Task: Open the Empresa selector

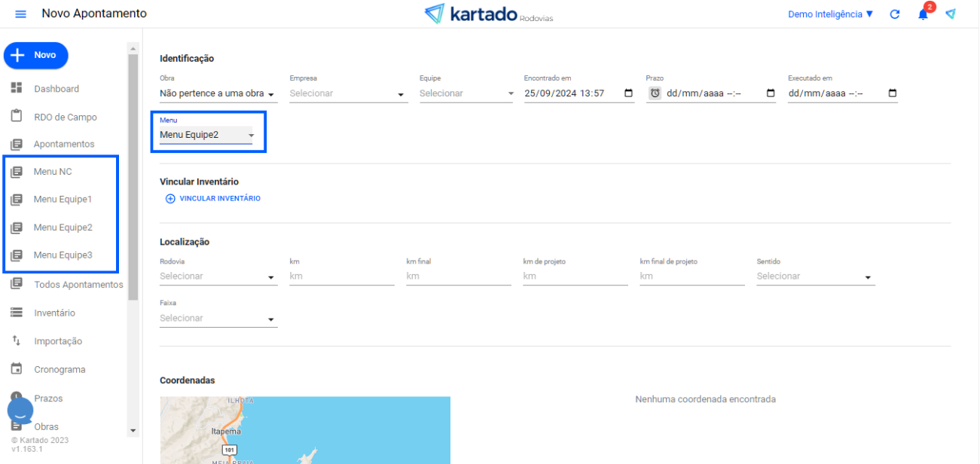Action: (347, 94)
